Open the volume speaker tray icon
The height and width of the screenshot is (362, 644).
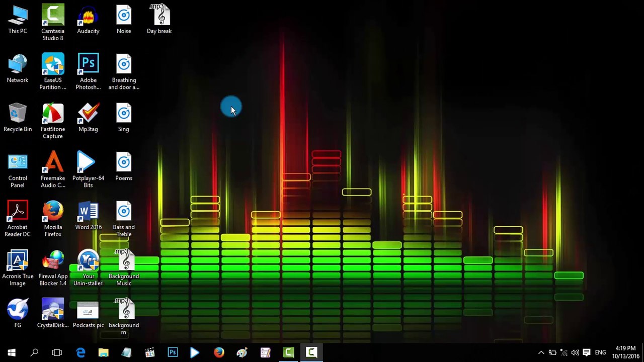click(x=575, y=352)
